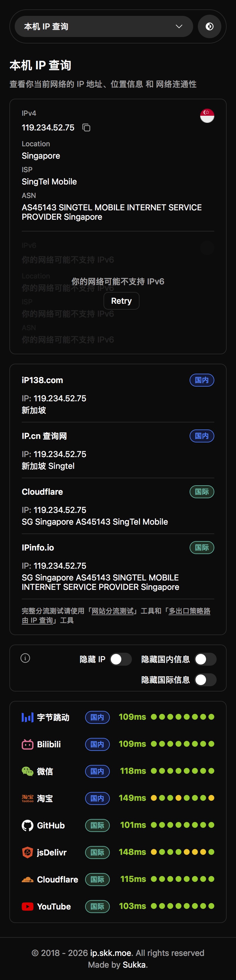Click the Bilibili icon
The image size is (236, 980).
27,744
